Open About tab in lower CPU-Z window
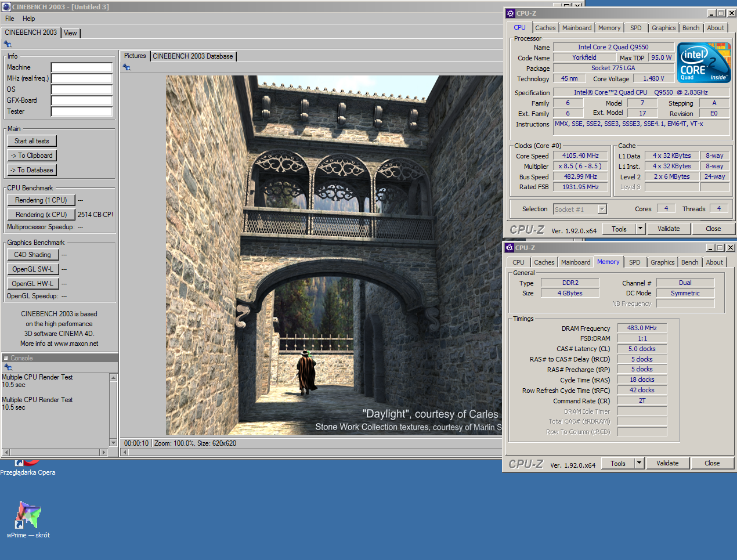The width and height of the screenshot is (737, 560). 715,262
